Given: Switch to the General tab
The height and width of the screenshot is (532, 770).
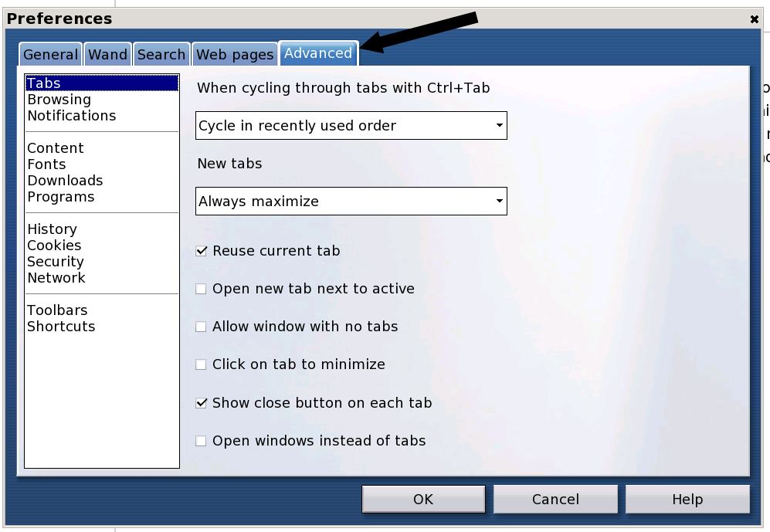Looking at the screenshot, I should coord(50,55).
